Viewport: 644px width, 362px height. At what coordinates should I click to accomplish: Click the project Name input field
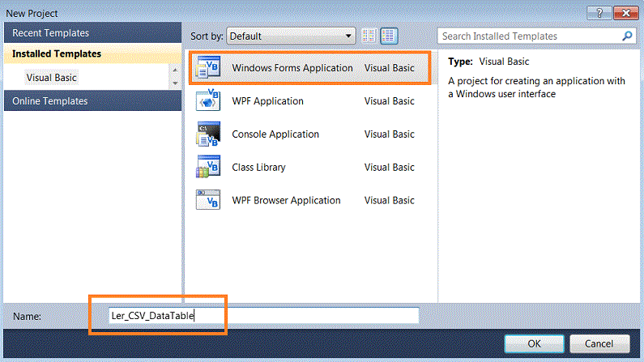[x=264, y=316]
